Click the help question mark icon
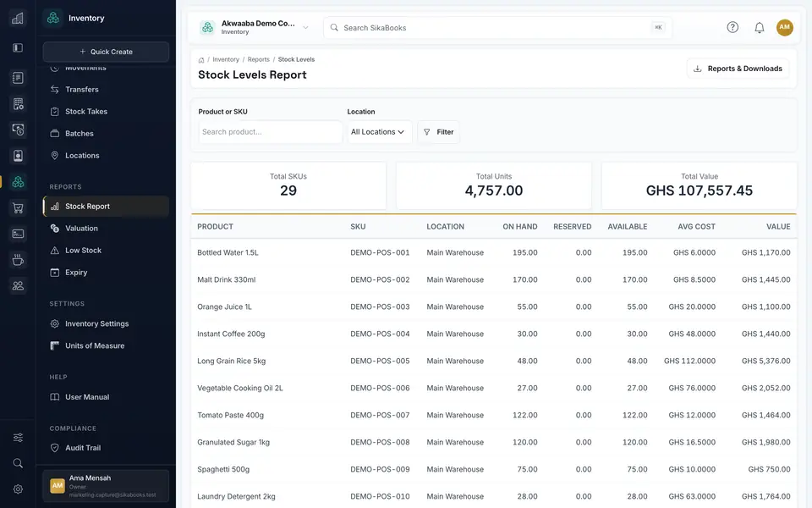The width and height of the screenshot is (812, 508). [732, 27]
